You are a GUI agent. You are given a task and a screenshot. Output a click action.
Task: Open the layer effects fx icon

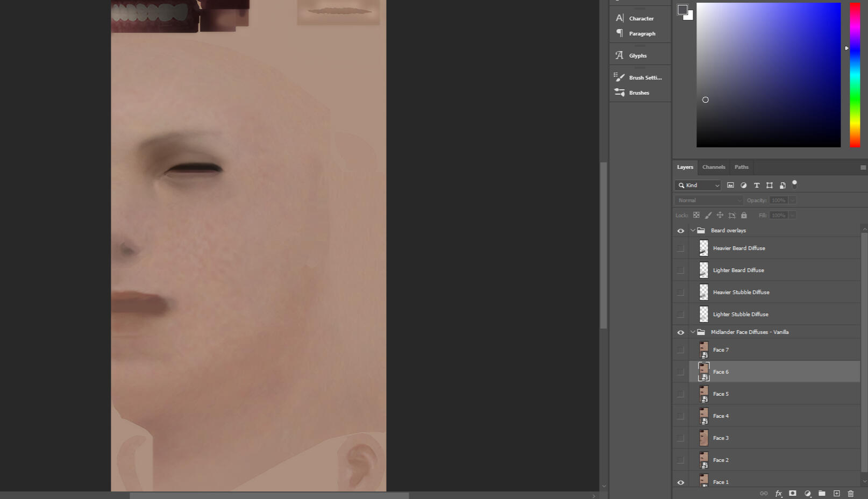click(779, 493)
